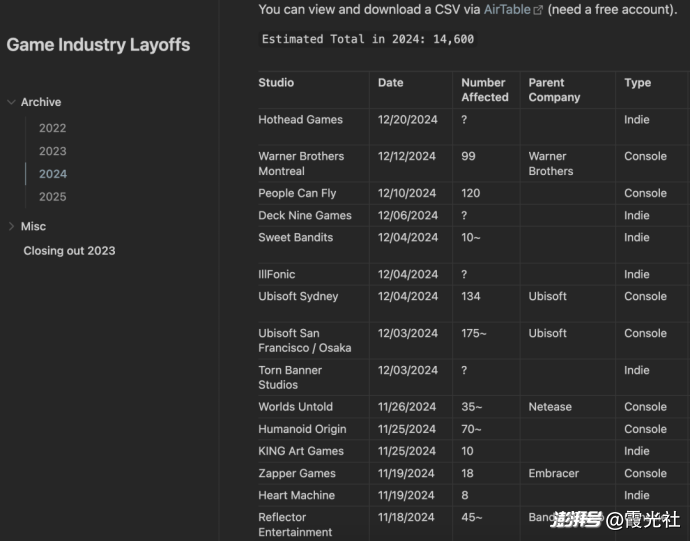
Task: Open the AirTable link
Action: [x=507, y=9]
